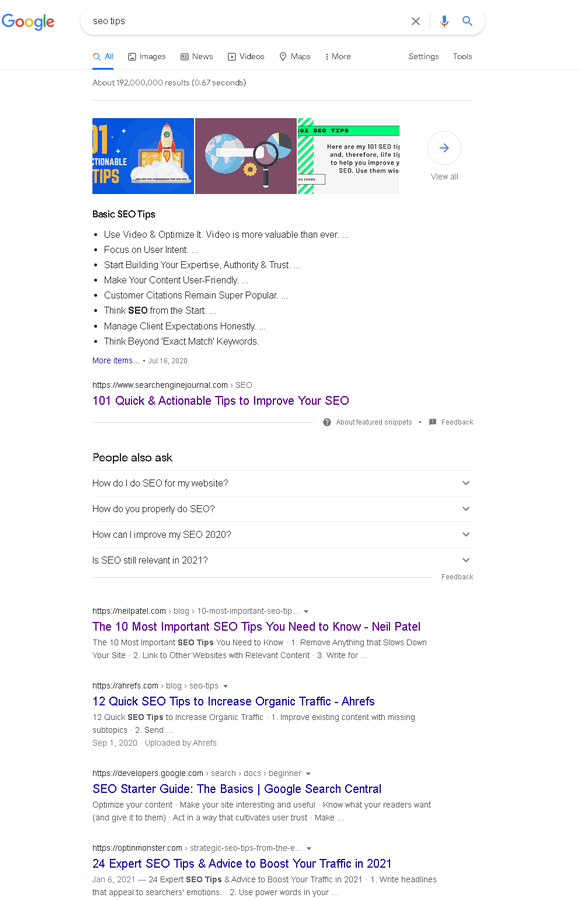
Task: Click into the 'seo tips' search field
Action: [x=247, y=21]
